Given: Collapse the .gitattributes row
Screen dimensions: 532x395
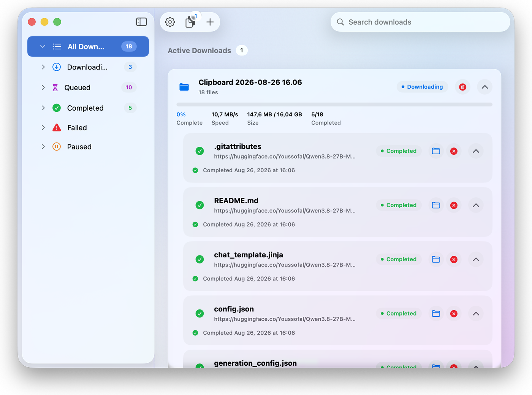Looking at the screenshot, I should click(476, 151).
